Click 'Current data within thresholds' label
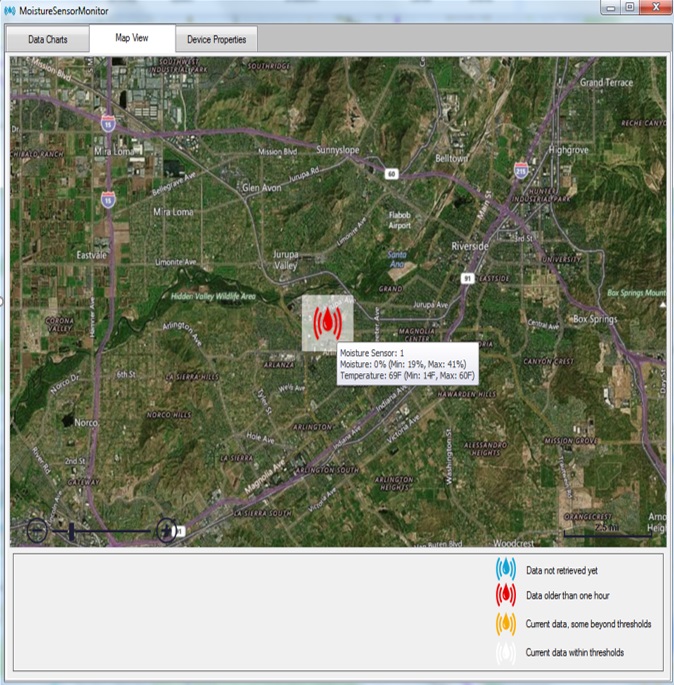The height and width of the screenshot is (685, 674). click(575, 652)
